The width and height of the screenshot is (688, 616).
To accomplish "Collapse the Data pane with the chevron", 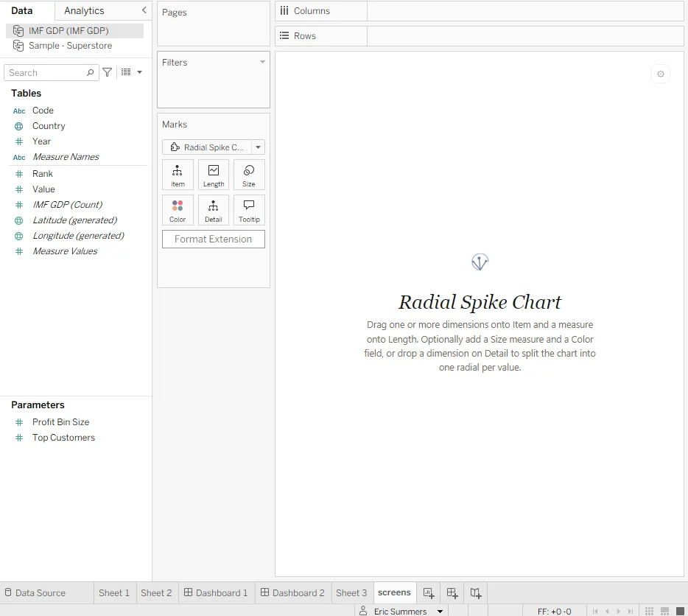I will click(x=144, y=10).
